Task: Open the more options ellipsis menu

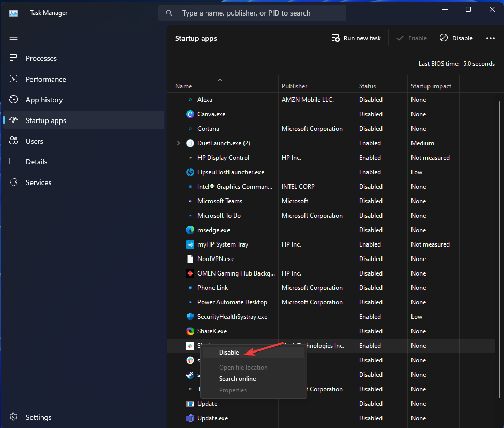Action: click(x=490, y=38)
